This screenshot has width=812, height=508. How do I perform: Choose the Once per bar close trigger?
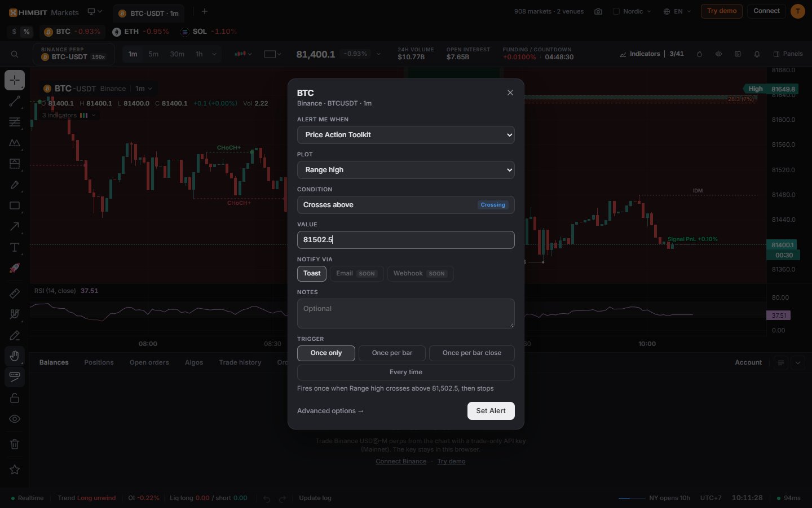point(472,353)
